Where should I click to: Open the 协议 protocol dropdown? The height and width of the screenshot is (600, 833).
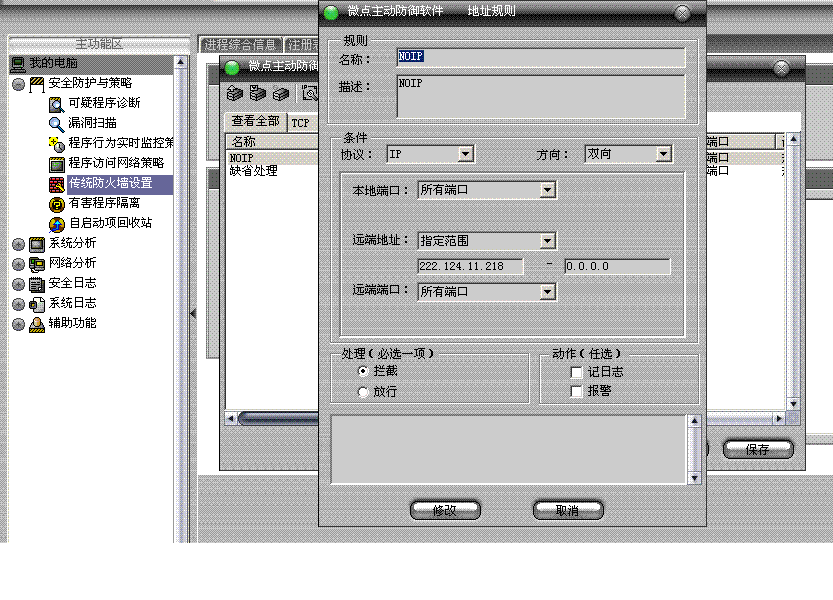(465, 154)
